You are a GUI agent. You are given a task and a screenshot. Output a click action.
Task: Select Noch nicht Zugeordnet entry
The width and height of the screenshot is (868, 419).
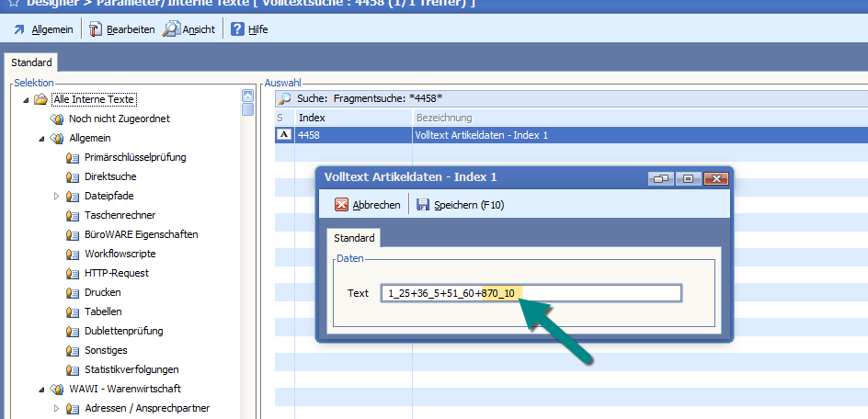tap(119, 119)
